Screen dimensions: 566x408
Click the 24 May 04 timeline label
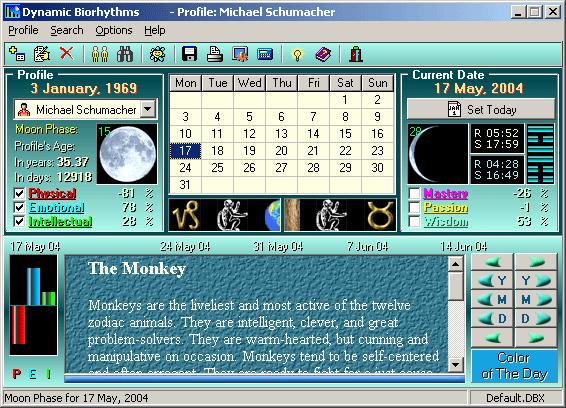click(x=185, y=247)
